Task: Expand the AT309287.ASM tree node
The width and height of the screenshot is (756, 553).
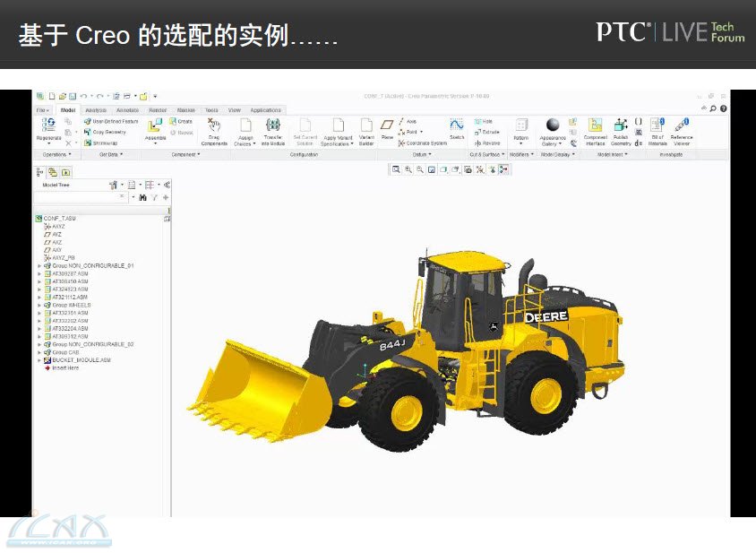Action: click(39, 273)
